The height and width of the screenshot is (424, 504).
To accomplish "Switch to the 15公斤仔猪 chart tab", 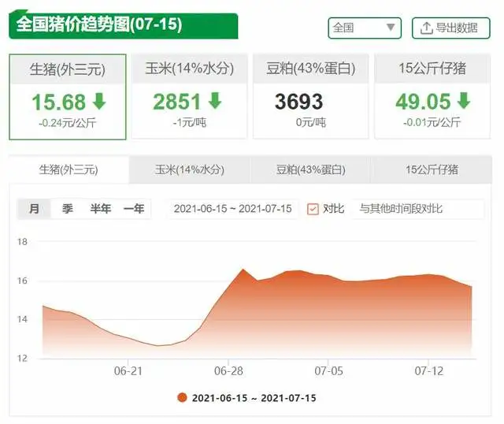I will coord(432,169).
